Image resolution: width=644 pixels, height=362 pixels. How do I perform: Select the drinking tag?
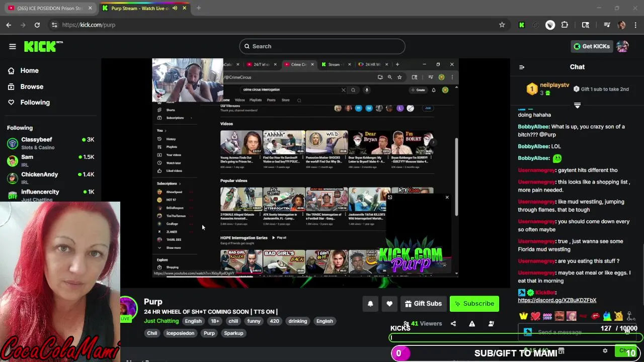[x=298, y=321]
